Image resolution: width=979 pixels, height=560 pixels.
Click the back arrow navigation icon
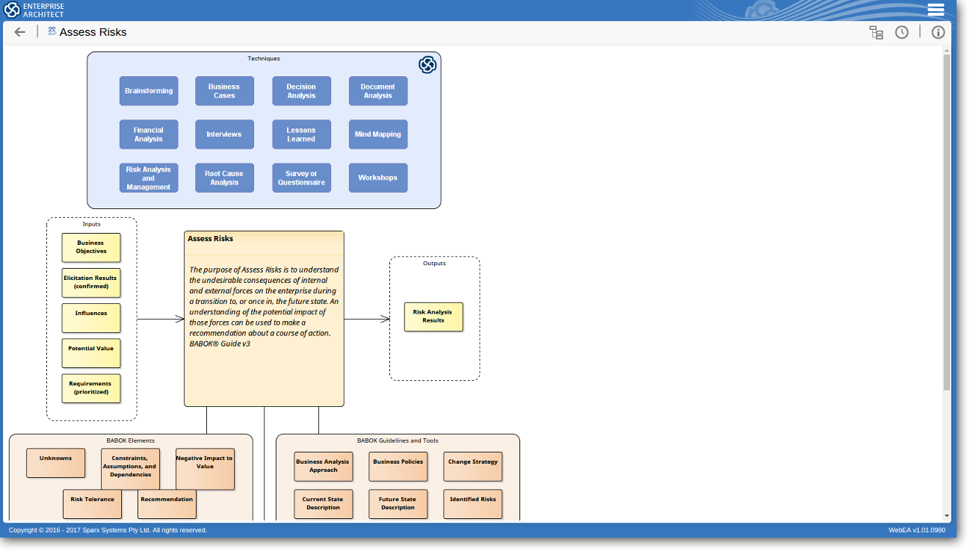tap(20, 32)
